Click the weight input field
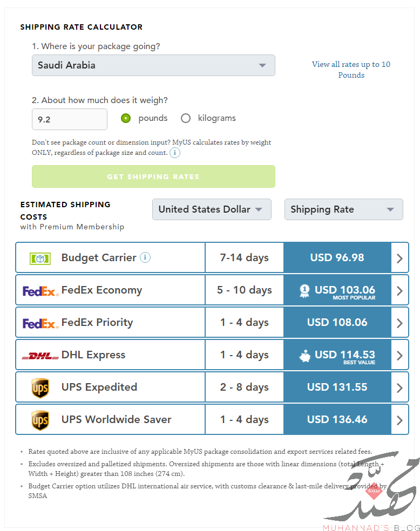The height and width of the screenshot is (531, 420). point(70,119)
